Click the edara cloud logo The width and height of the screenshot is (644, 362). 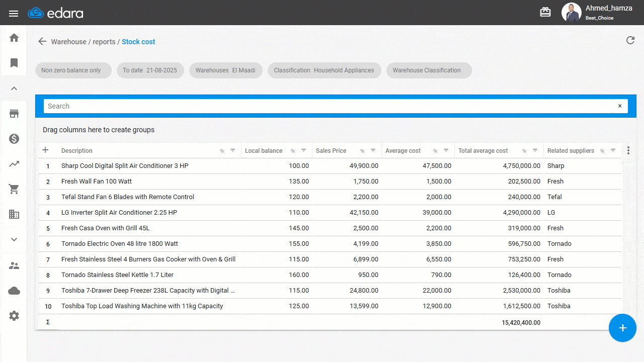coord(55,13)
